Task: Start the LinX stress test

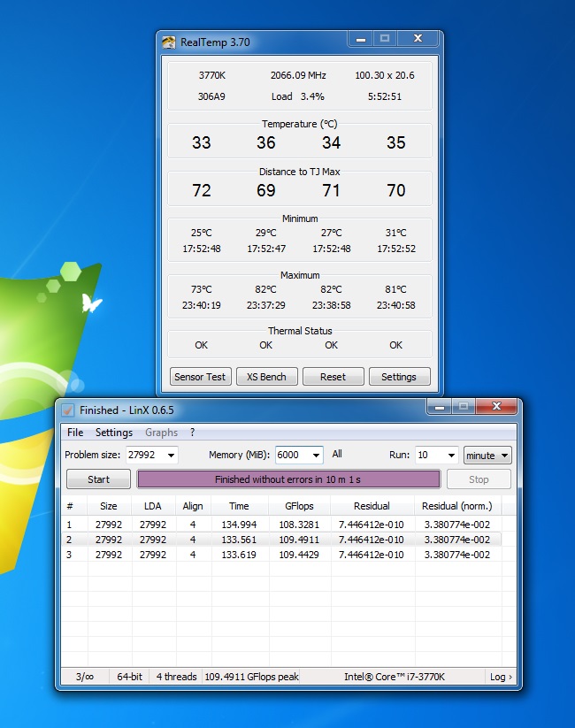Action: point(98,479)
